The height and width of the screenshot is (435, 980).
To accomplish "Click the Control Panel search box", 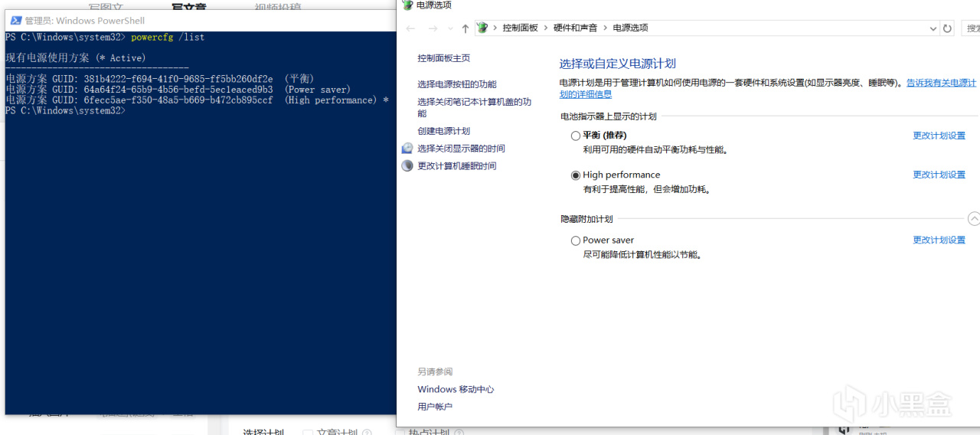I will click(970, 28).
